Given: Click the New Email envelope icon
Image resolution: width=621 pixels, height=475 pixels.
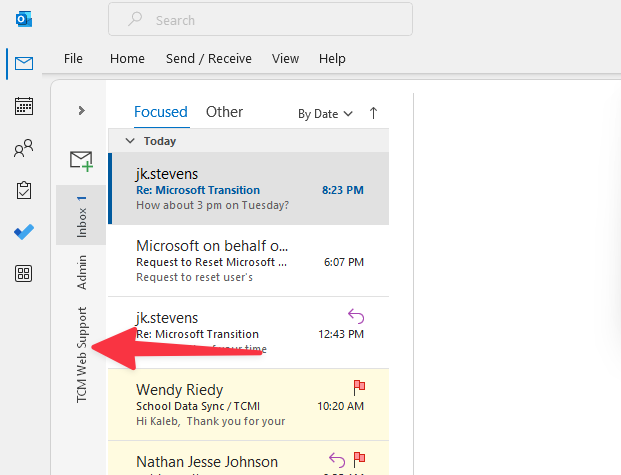Looking at the screenshot, I should 81,161.
